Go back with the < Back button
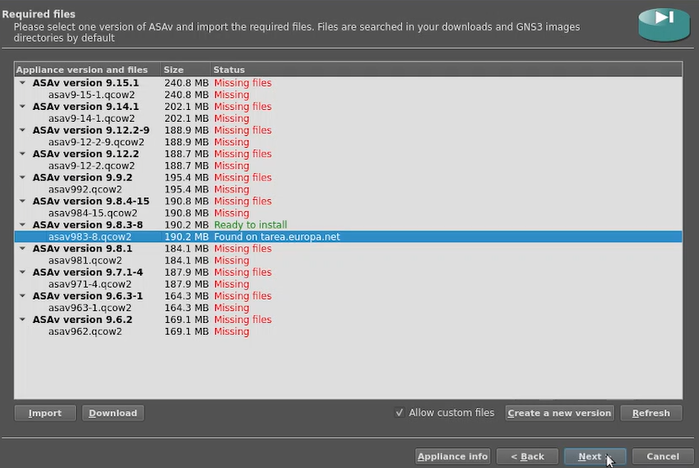 527,456
